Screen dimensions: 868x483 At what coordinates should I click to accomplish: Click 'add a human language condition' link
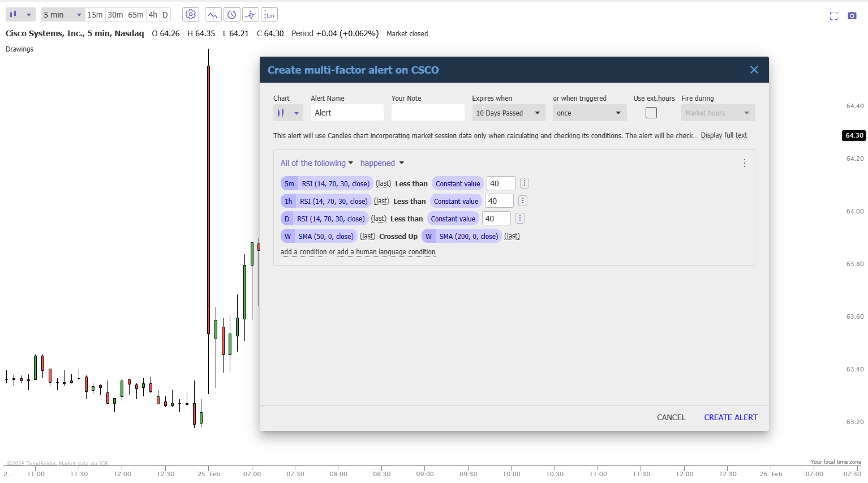(x=386, y=252)
